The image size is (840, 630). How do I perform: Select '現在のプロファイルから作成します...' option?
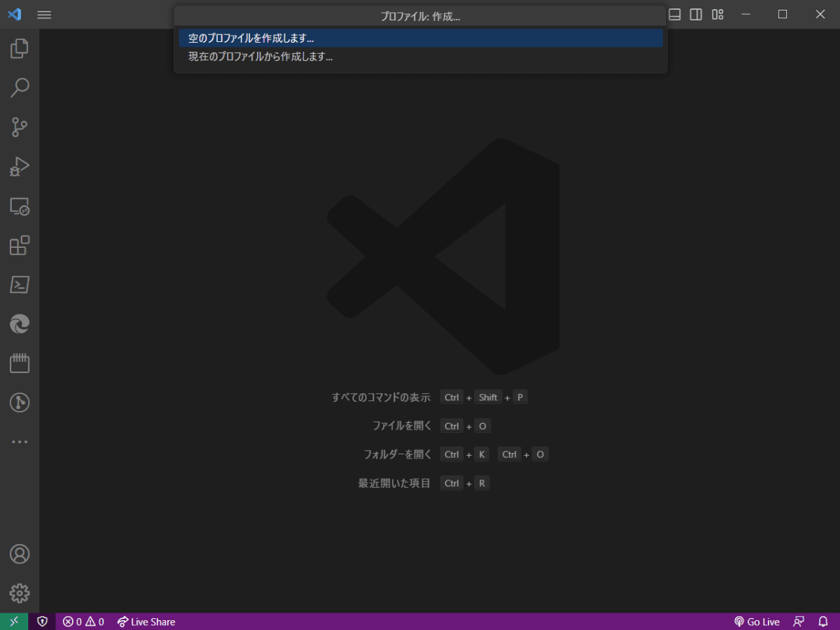click(x=421, y=57)
